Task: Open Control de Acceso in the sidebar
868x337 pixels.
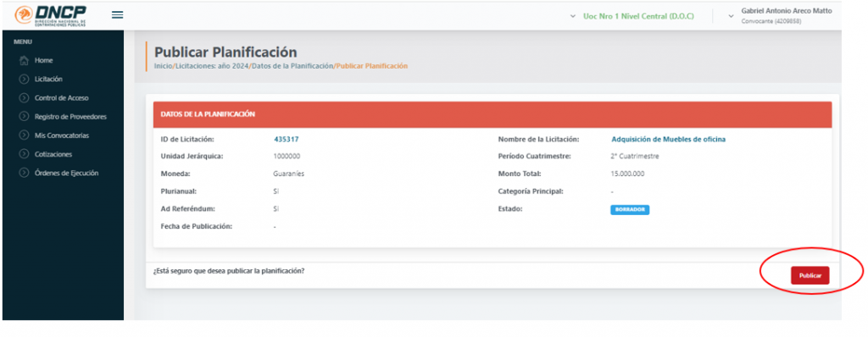Action: coord(61,98)
